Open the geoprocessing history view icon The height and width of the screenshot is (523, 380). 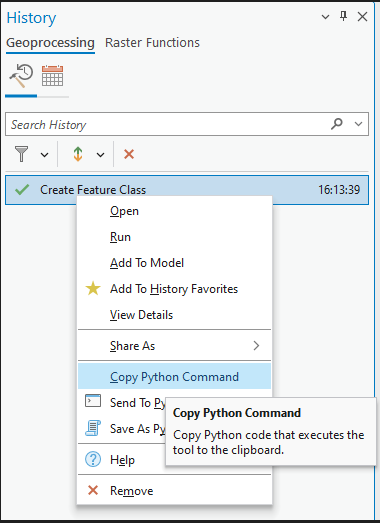click(21, 76)
